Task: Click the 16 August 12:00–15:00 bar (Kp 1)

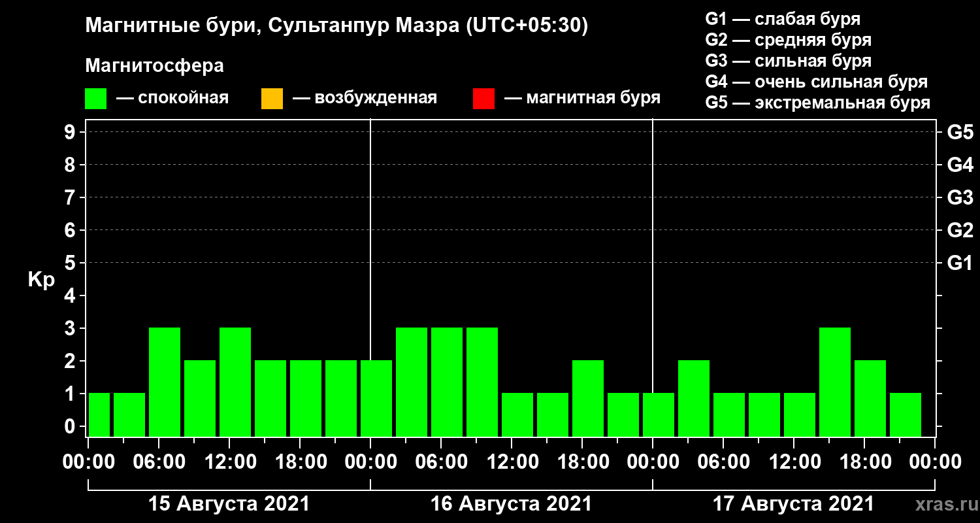Action: [x=517, y=414]
